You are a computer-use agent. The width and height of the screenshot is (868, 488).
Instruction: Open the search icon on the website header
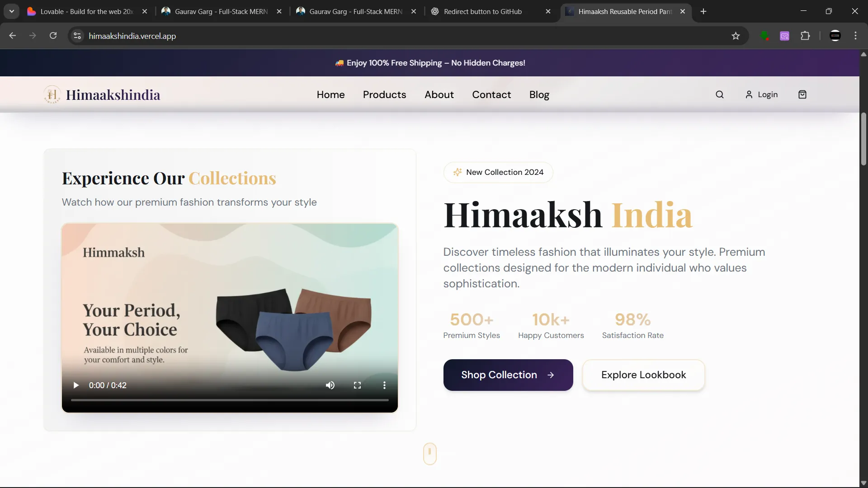tap(719, 94)
